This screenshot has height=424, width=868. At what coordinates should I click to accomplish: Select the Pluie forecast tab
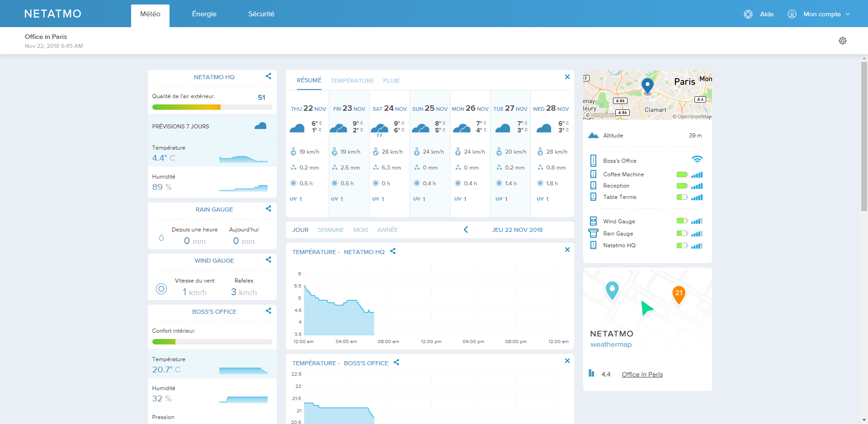tap(392, 80)
